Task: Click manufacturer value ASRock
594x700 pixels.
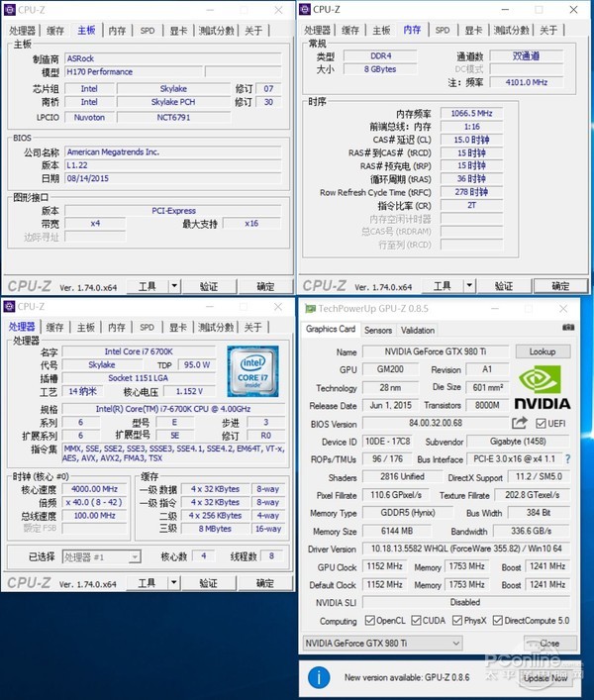Action: point(173,58)
